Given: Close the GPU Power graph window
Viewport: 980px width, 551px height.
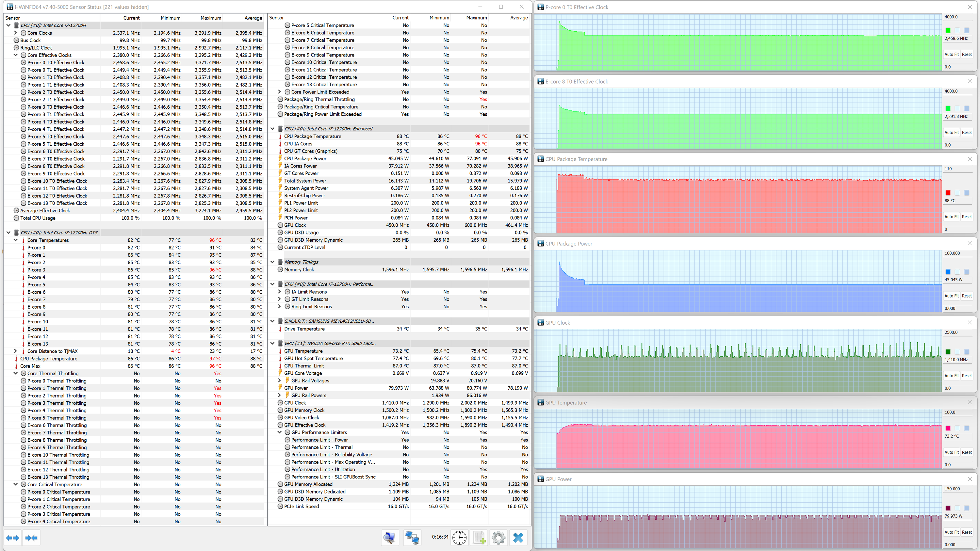Looking at the screenshot, I should (x=970, y=479).
